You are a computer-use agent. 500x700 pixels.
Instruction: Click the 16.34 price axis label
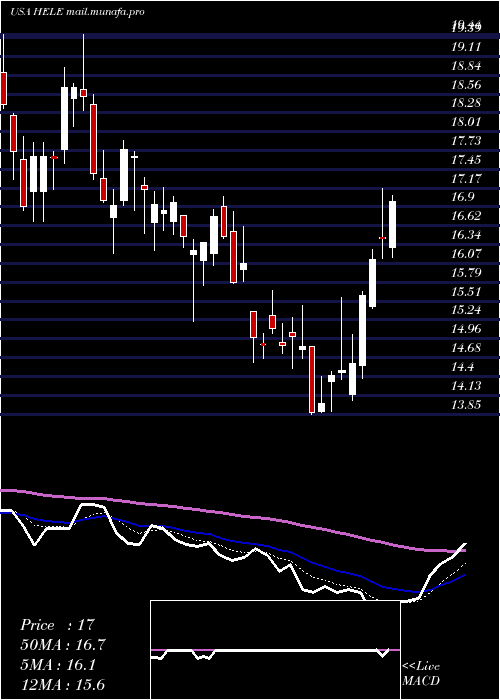click(x=466, y=235)
